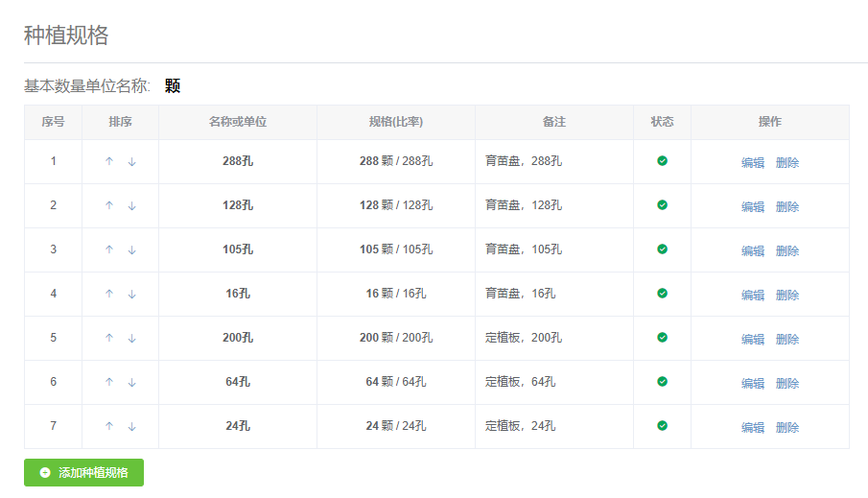Viewport: 868px width, 498px height.
Task: Click the 排序 column header
Action: point(120,122)
